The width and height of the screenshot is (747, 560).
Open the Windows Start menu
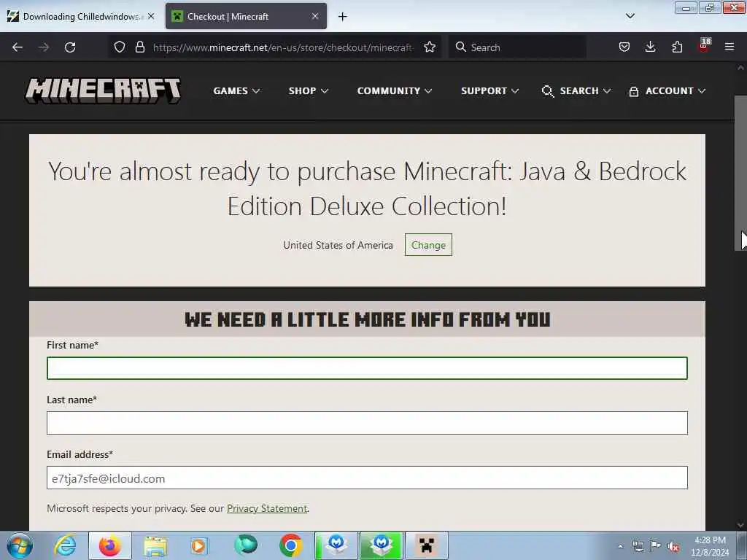click(x=20, y=545)
